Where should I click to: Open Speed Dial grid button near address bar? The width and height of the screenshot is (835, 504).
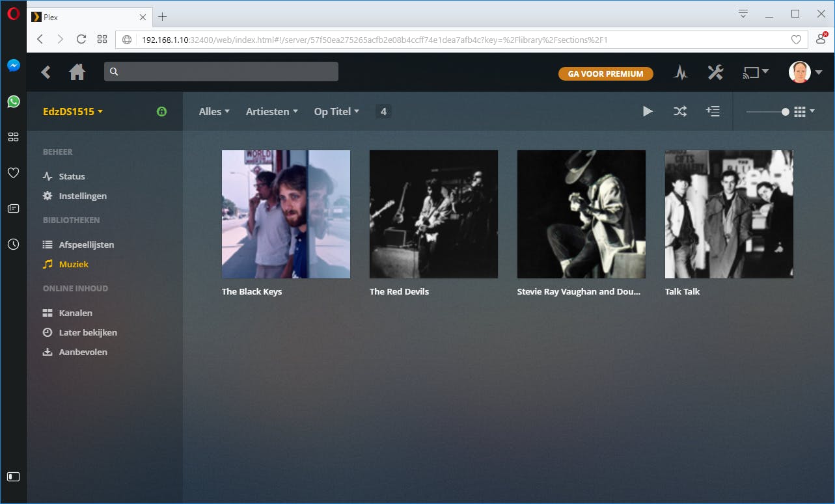(102, 40)
